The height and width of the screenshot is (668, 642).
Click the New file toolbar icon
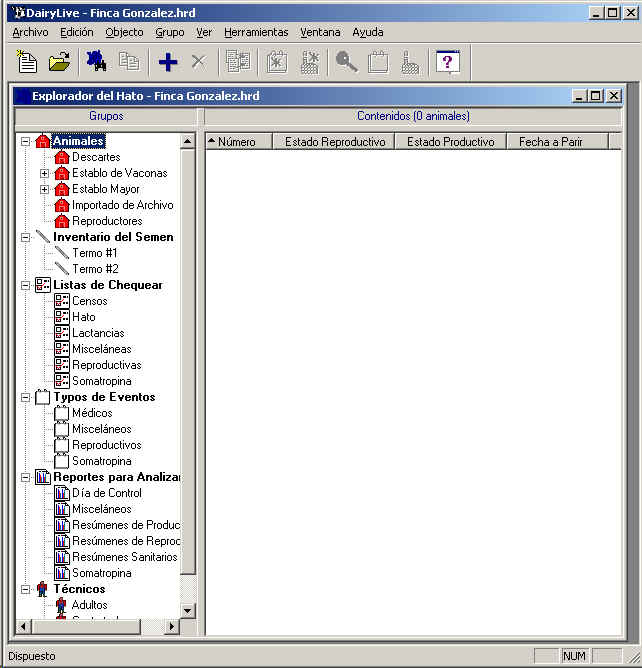(x=28, y=62)
